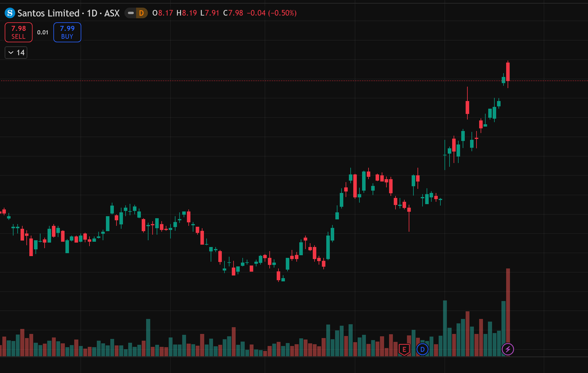Viewport: 588px width, 373px height.
Task: Click the blue 7.99 BUY button
Action: click(67, 32)
